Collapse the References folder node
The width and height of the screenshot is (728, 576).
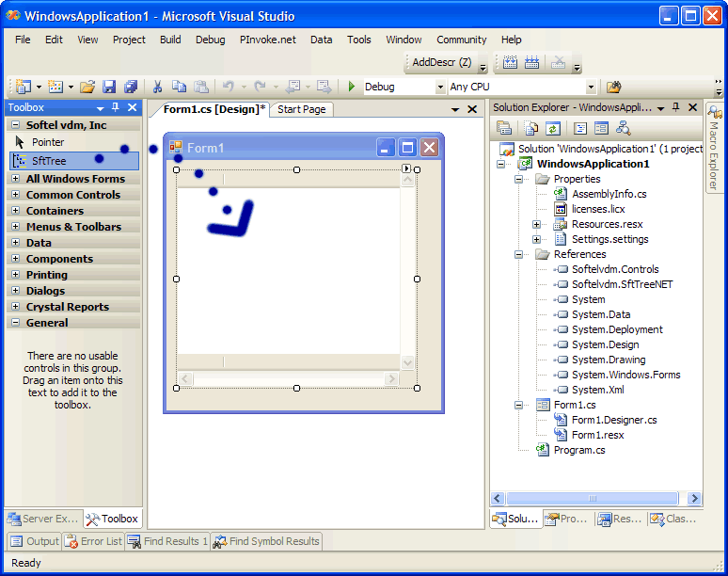(x=518, y=254)
